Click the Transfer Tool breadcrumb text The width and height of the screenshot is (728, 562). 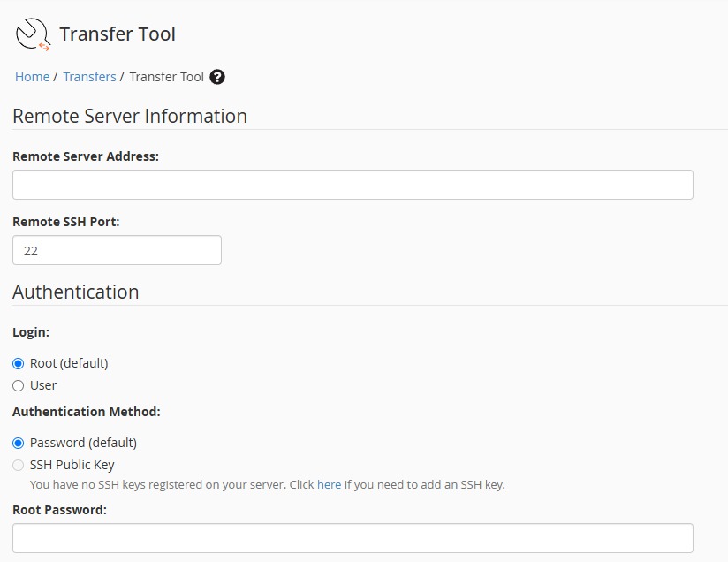click(166, 77)
